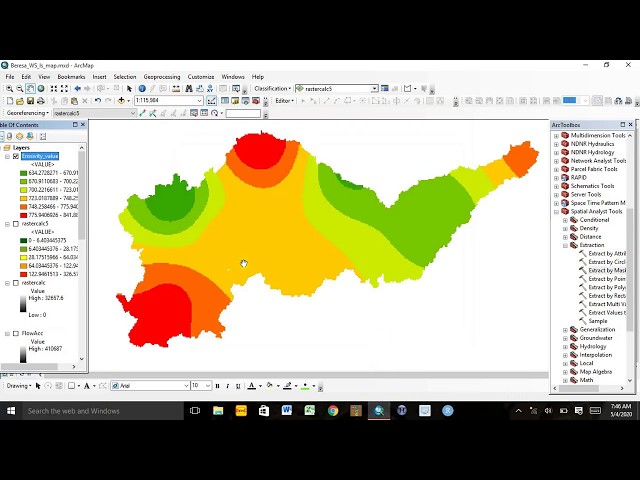Print the map
Image resolution: width=640 pixels, height=480 pixels.
[x=40, y=100]
